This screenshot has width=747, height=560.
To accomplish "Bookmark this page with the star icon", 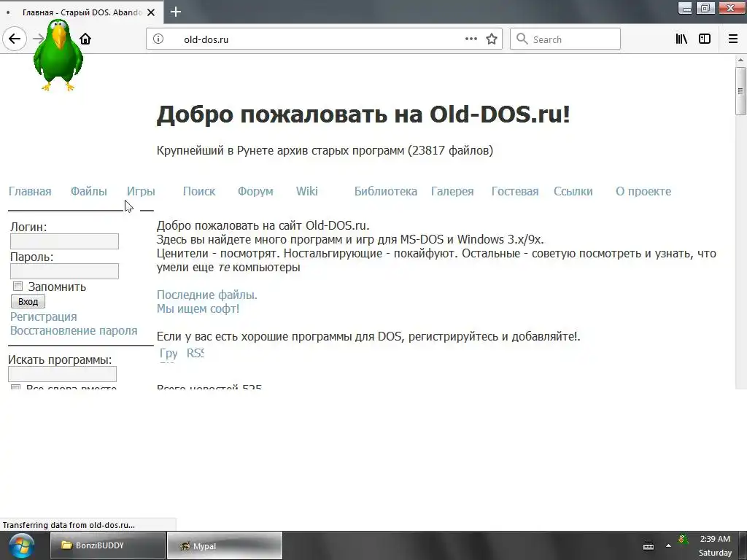I will pyautogui.click(x=492, y=39).
